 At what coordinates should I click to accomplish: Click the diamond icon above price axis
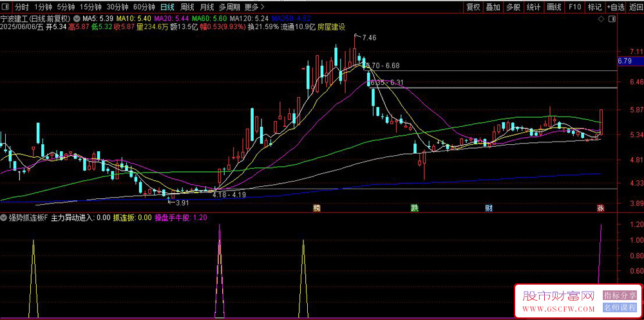(601, 19)
